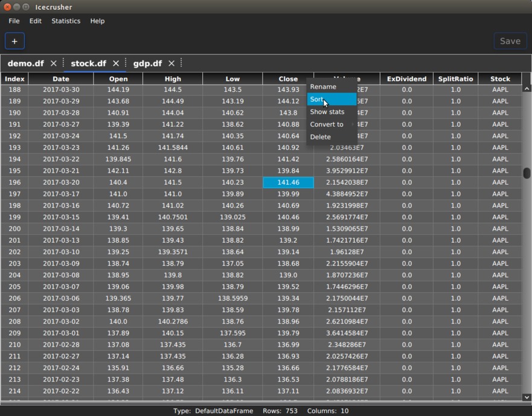The image size is (532, 416).
Task: Open the Edit menu
Action: (36, 21)
